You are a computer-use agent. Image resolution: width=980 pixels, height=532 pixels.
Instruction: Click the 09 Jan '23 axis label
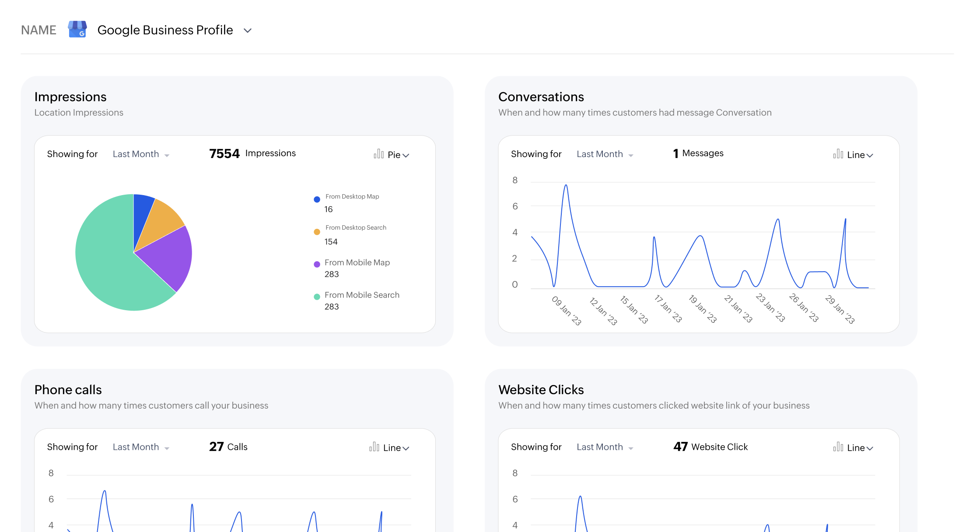pyautogui.click(x=567, y=311)
